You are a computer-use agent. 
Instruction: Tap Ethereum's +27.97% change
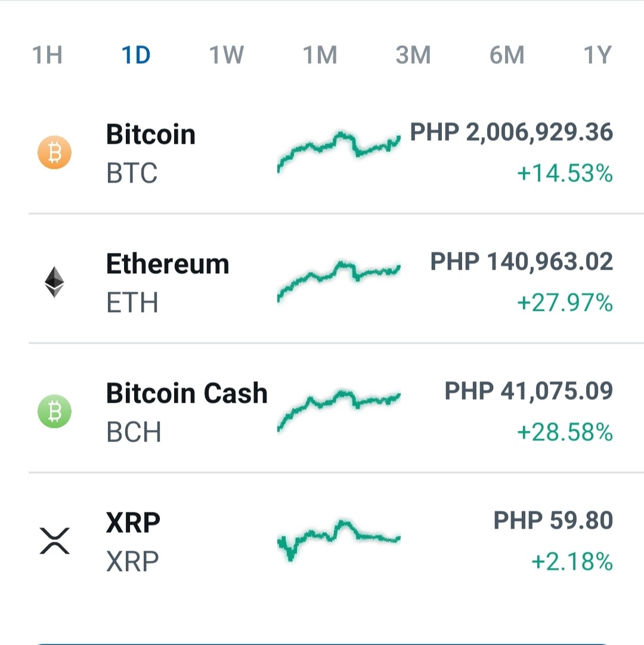[565, 303]
